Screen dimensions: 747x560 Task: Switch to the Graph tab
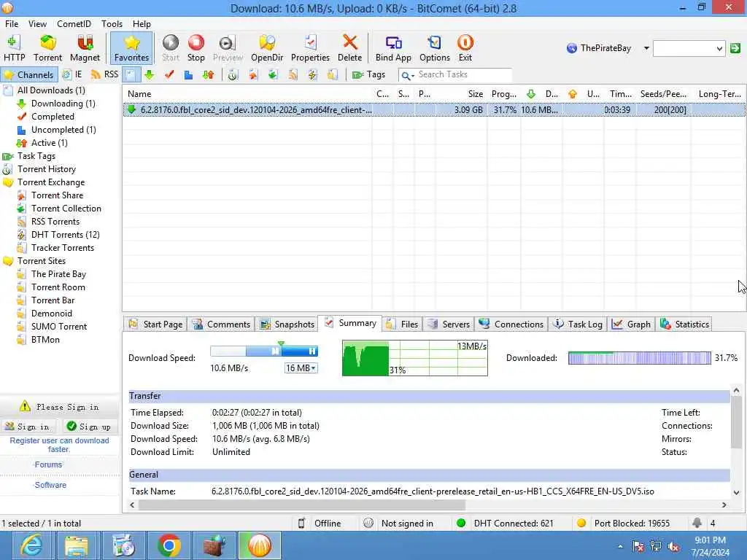(631, 324)
